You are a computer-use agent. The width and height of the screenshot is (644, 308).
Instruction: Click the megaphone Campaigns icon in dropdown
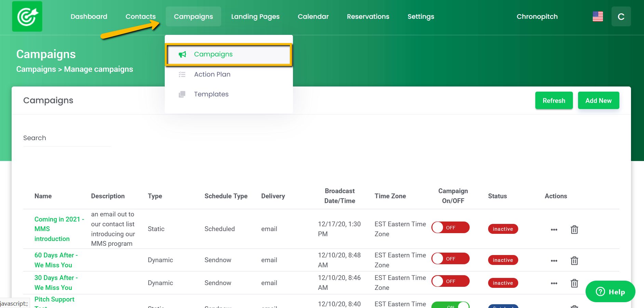pyautogui.click(x=182, y=54)
